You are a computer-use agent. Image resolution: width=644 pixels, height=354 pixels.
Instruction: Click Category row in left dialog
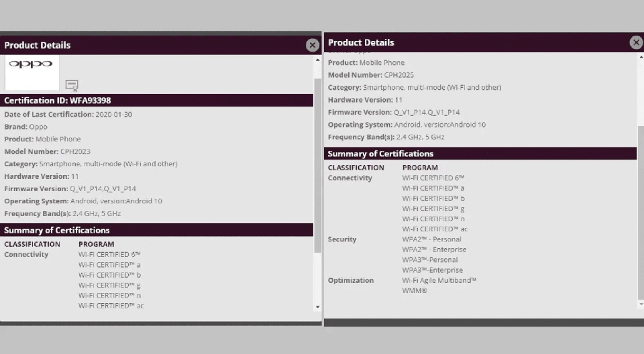click(91, 164)
